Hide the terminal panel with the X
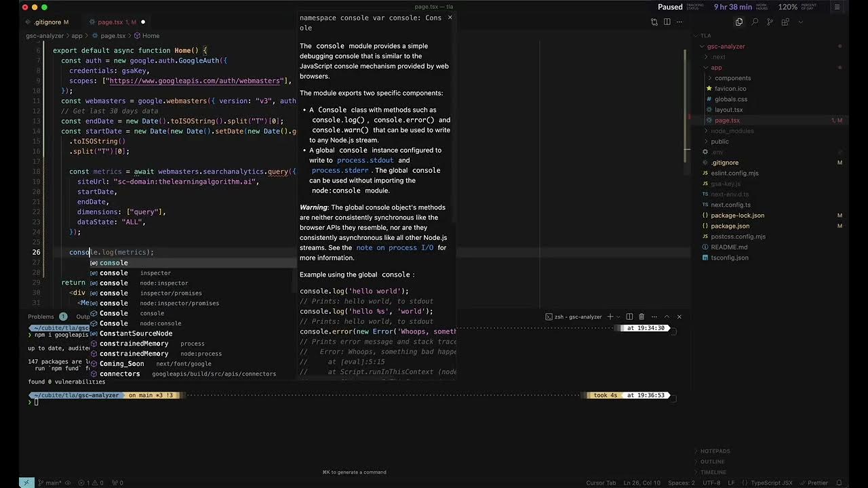Viewport: 868px width, 488px height. point(679,317)
